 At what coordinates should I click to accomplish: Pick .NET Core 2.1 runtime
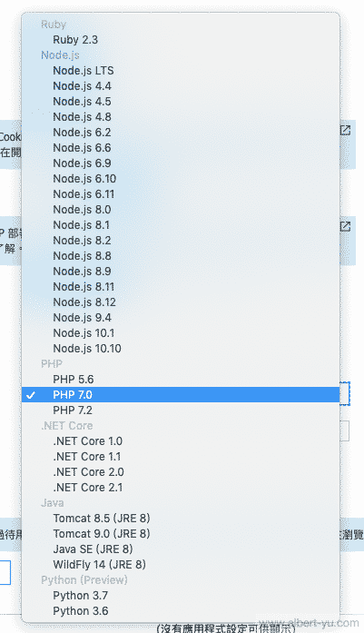(181, 488)
